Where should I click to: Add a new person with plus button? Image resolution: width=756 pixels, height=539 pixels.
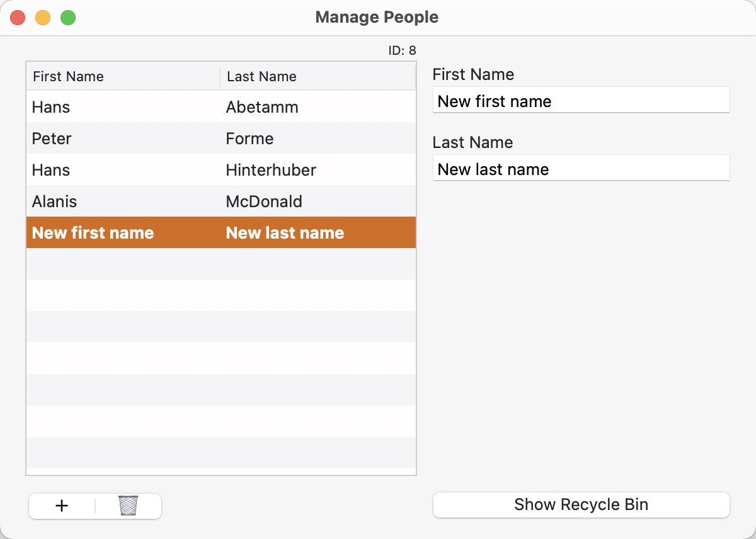click(x=62, y=506)
